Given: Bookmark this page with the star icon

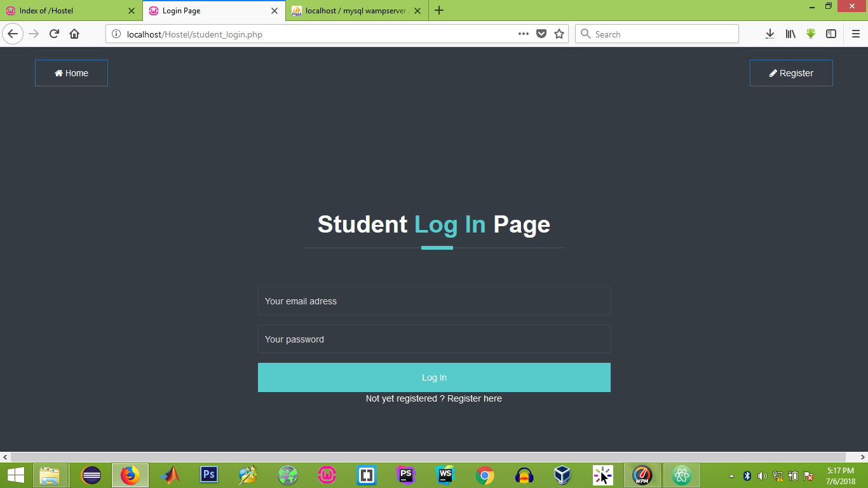Looking at the screenshot, I should 558,34.
